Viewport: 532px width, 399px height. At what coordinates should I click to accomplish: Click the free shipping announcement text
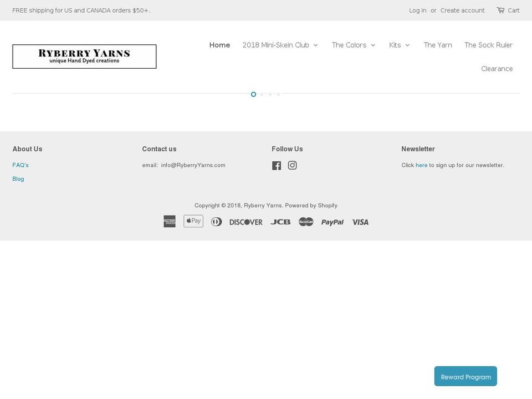click(81, 10)
